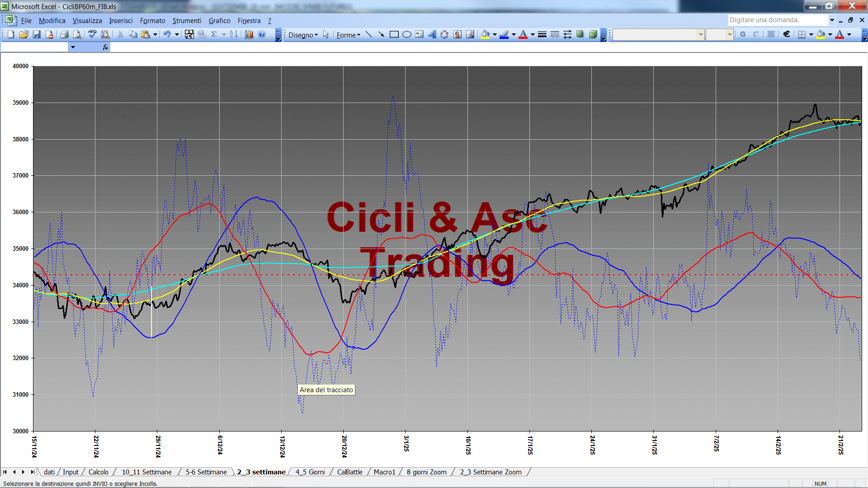Open the Disegno drawing menu

(303, 35)
